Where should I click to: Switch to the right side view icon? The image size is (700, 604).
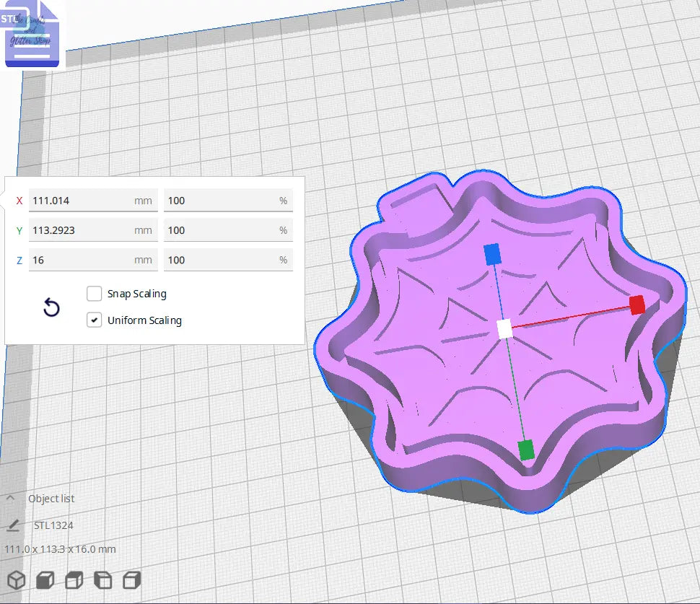click(131, 579)
